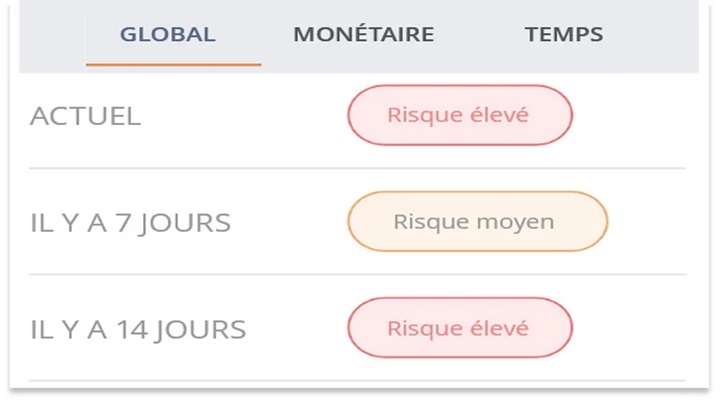The image size is (720, 400).
Task: Select the GLOBAL tab
Action: point(168,34)
